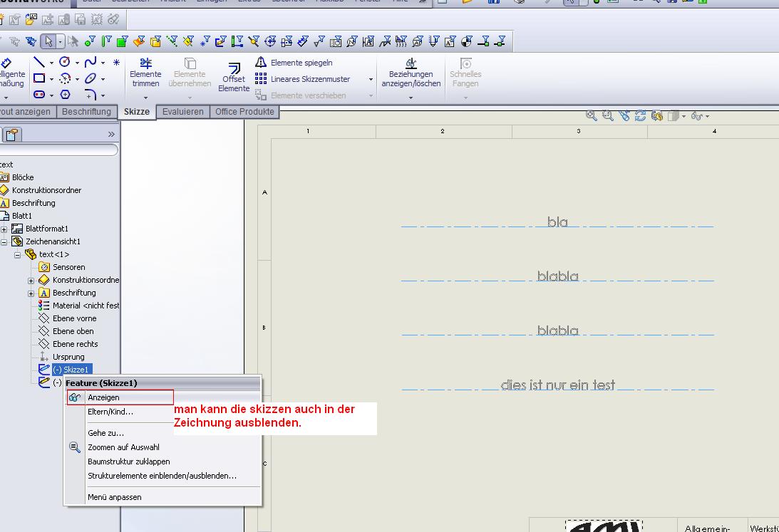The image size is (779, 532).
Task: Click the Rotate View icon
Action: (x=641, y=115)
